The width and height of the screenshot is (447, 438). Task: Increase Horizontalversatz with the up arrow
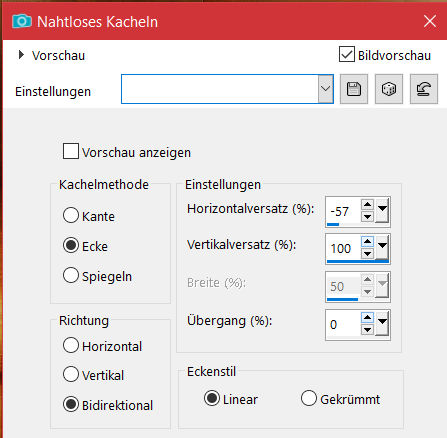[x=367, y=204]
